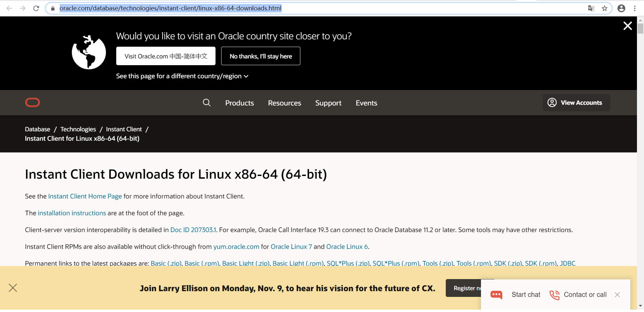
Task: Download SQL*Plus (.rpm) link
Action: (x=396, y=263)
